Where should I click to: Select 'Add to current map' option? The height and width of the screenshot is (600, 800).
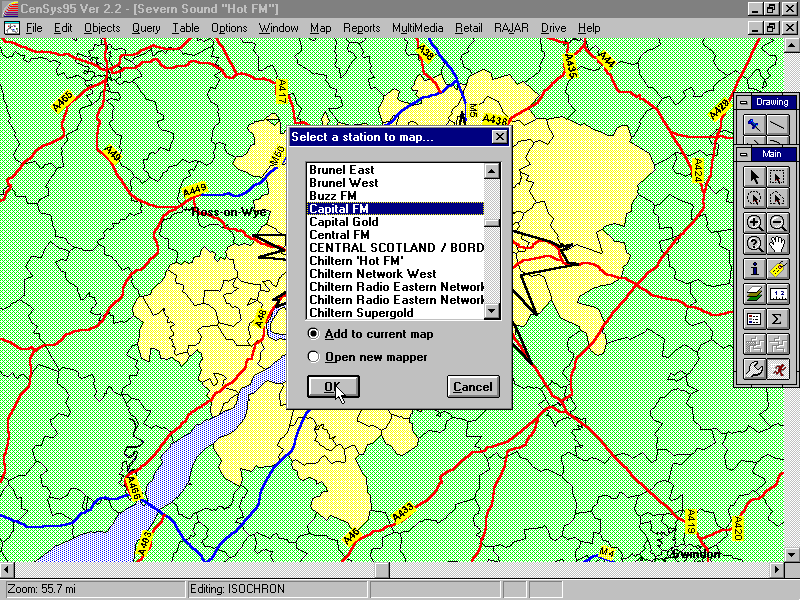pyautogui.click(x=314, y=334)
